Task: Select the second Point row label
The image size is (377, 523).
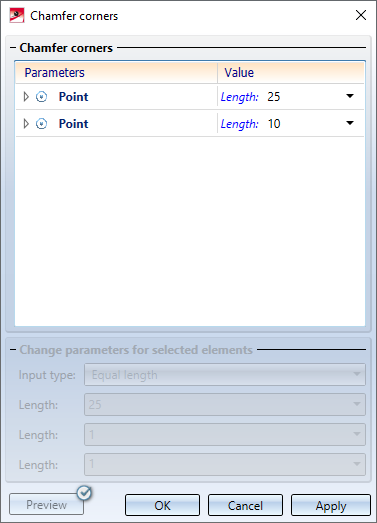Action: click(x=73, y=124)
